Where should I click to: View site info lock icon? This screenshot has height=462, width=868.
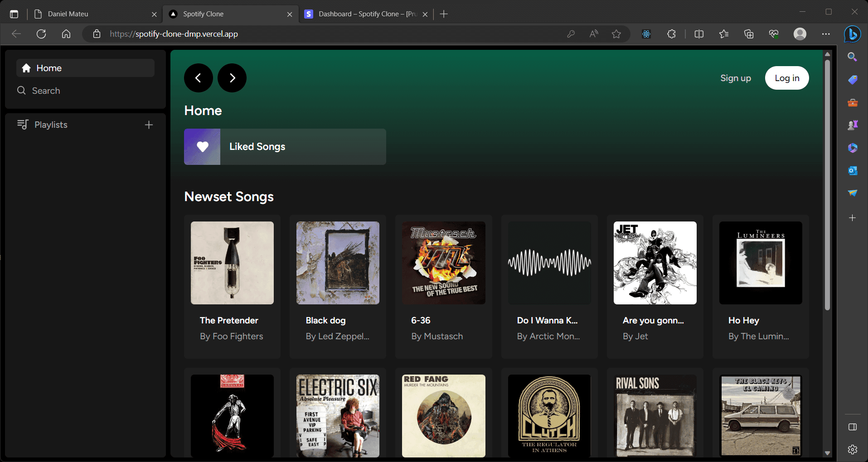tap(97, 34)
